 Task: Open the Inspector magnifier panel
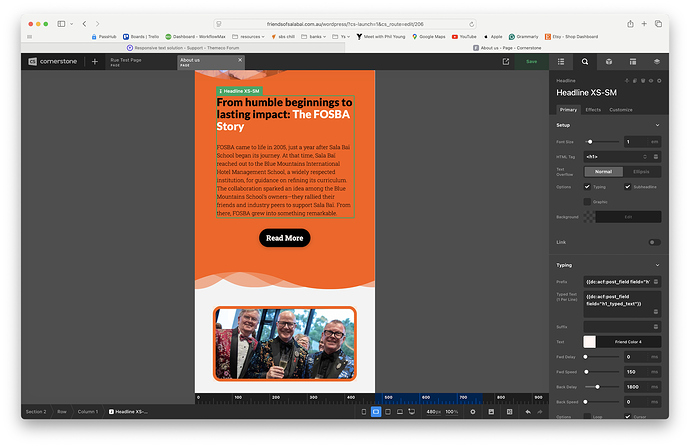[x=585, y=62]
